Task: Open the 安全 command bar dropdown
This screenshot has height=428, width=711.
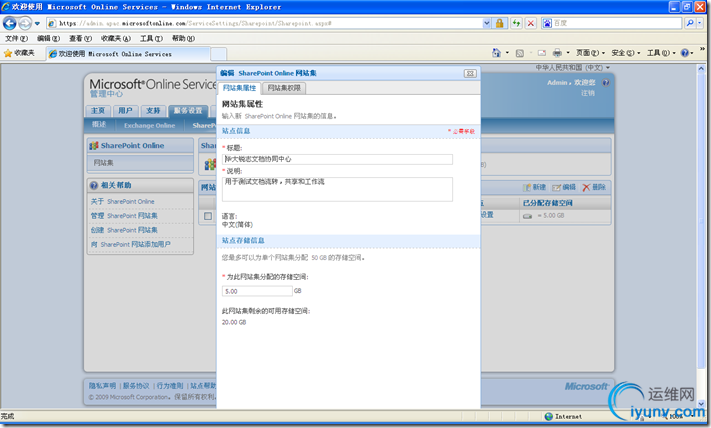Action: pyautogui.click(x=625, y=53)
